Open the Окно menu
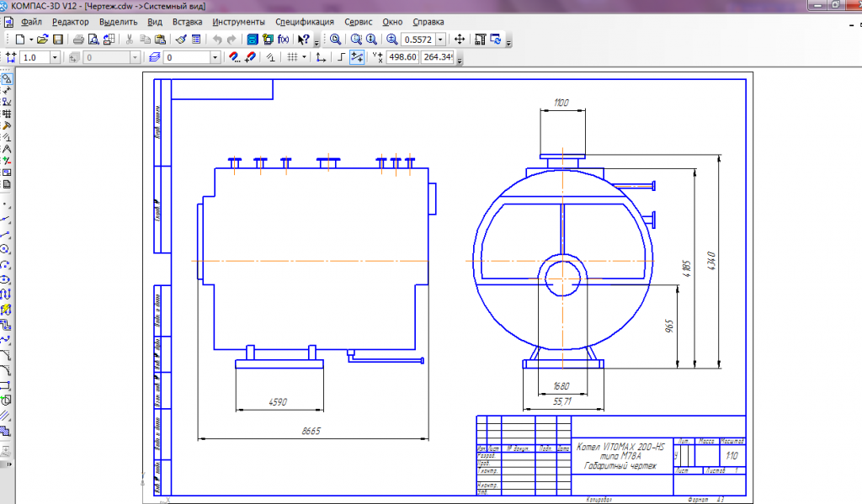 [x=392, y=22]
